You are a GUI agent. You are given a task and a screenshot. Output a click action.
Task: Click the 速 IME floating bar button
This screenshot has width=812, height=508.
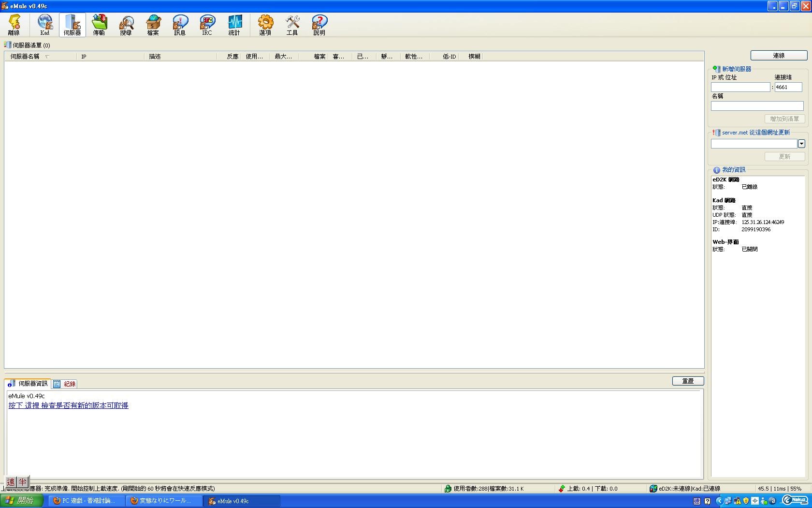[x=11, y=482]
